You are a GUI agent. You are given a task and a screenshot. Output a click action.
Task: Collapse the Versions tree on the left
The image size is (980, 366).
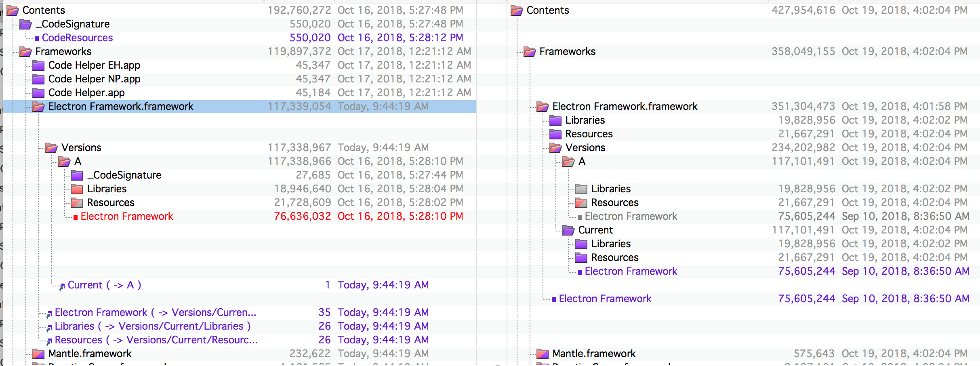52,147
